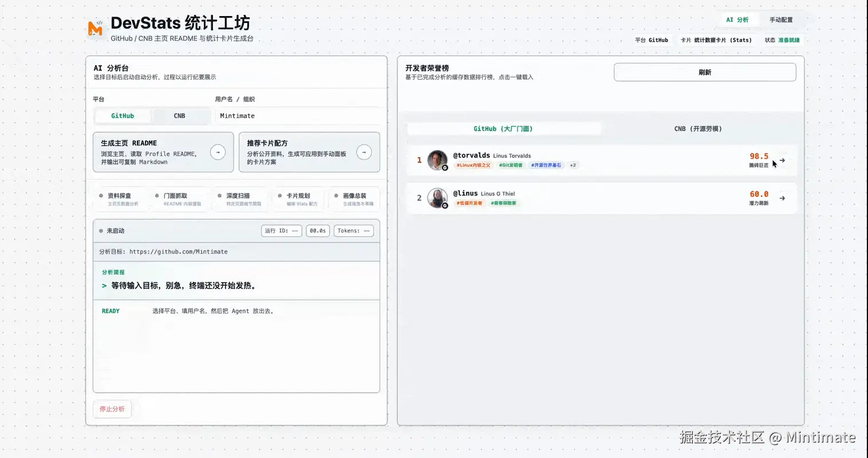Click arrow icon on 生成主页 README card
The width and height of the screenshot is (868, 458).
(218, 152)
